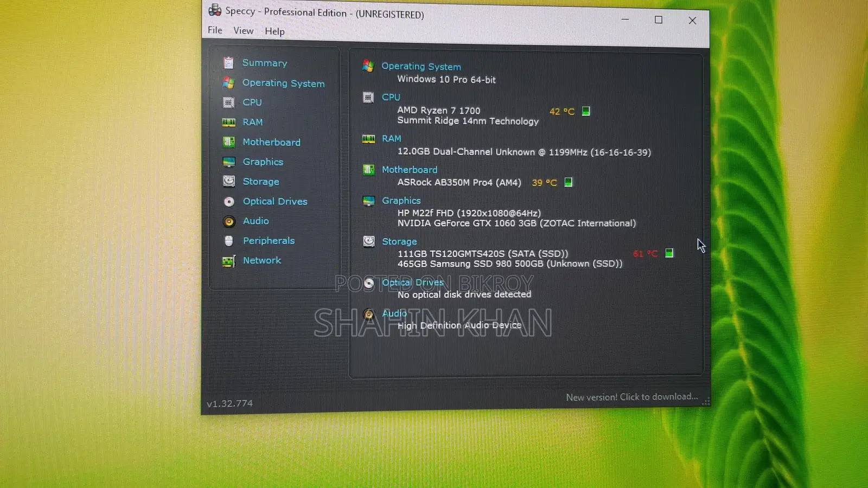Click the Speccy app icon in title bar
The height and width of the screenshot is (488, 868).
pos(215,10)
